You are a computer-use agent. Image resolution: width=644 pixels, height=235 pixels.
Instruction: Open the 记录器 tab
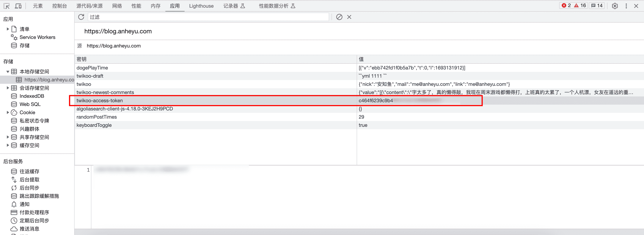point(234,6)
